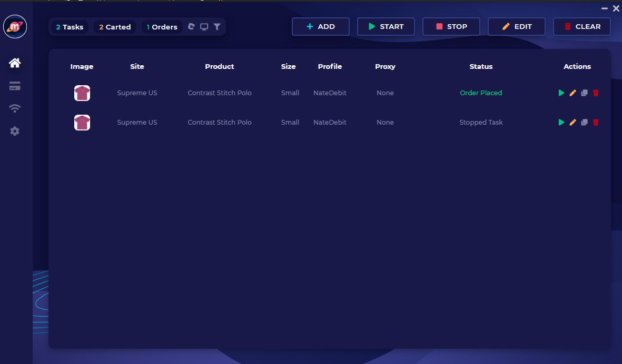Close the application window
This screenshot has height=364, width=622.
point(616,8)
